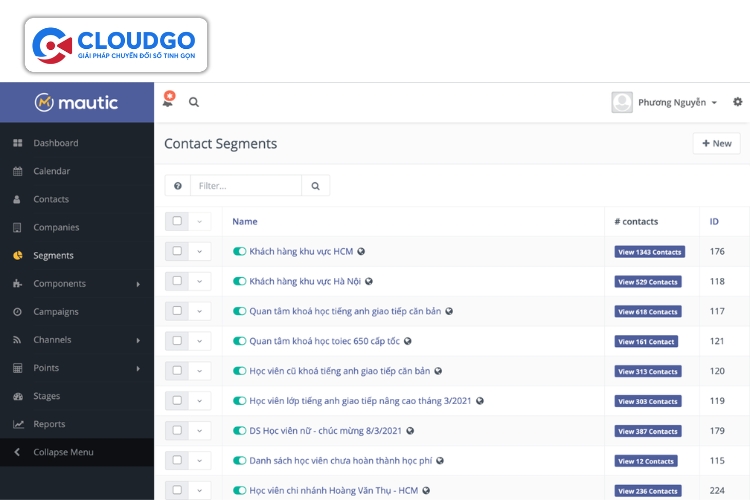Click the Collapse Menu arrow icon
Image resolution: width=750 pixels, height=500 pixels.
tap(17, 452)
